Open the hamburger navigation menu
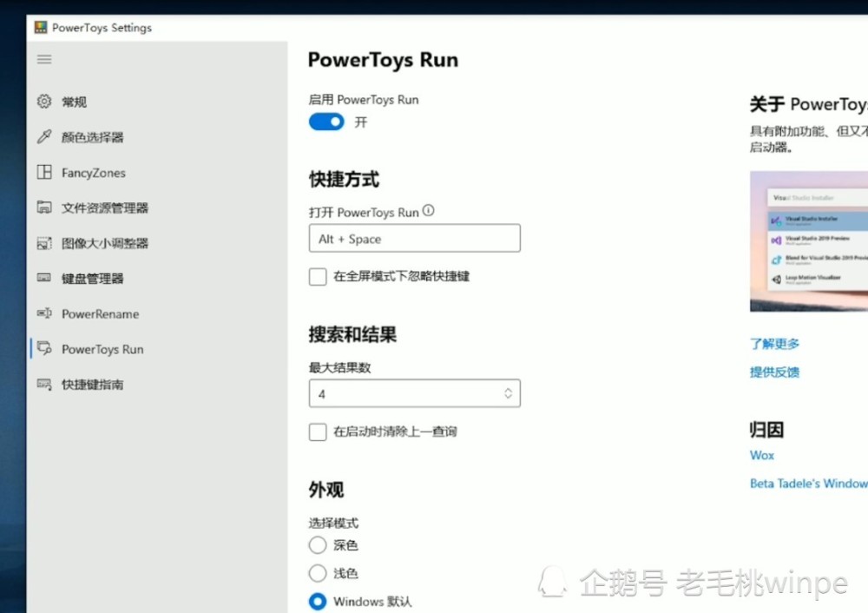 pyautogui.click(x=44, y=59)
